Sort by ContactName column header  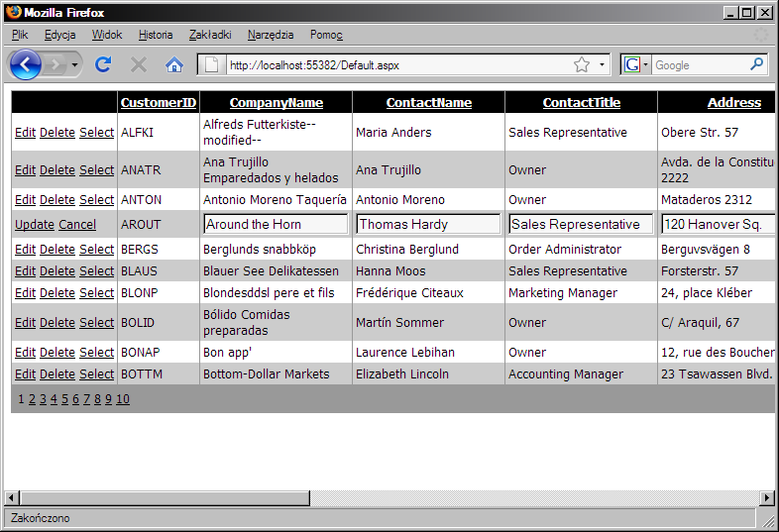tap(429, 102)
